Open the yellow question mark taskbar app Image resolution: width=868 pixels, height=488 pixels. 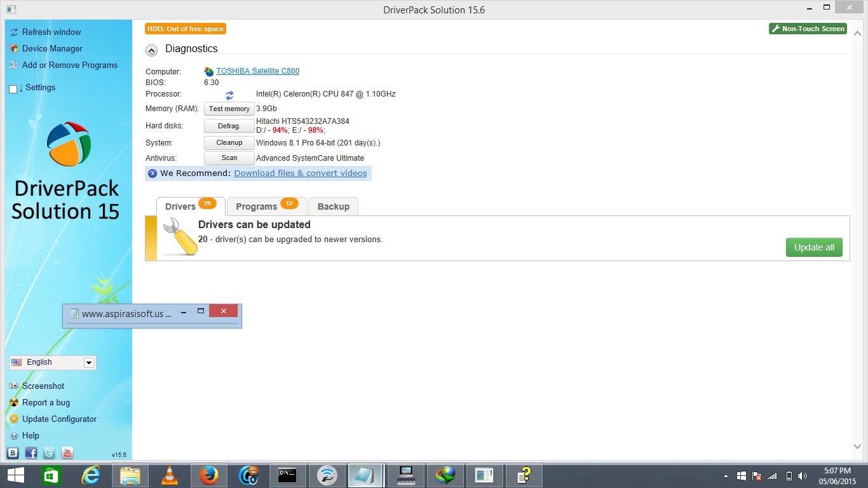[524, 475]
